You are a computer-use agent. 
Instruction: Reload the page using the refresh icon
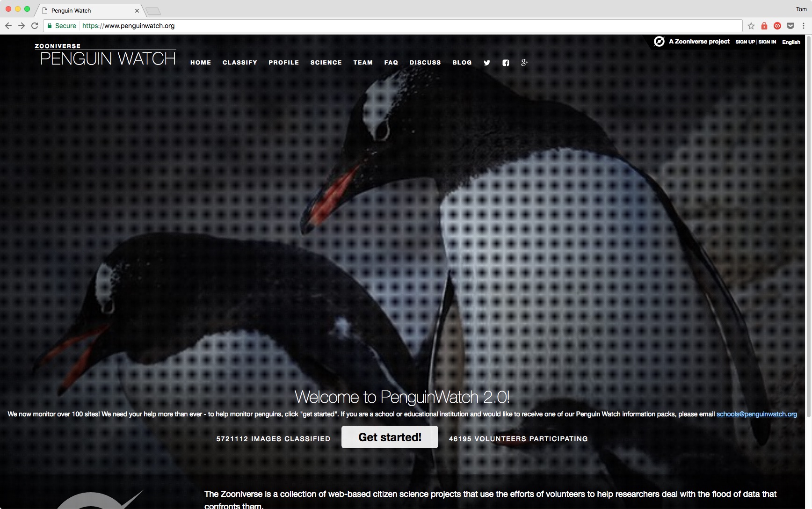click(x=34, y=26)
